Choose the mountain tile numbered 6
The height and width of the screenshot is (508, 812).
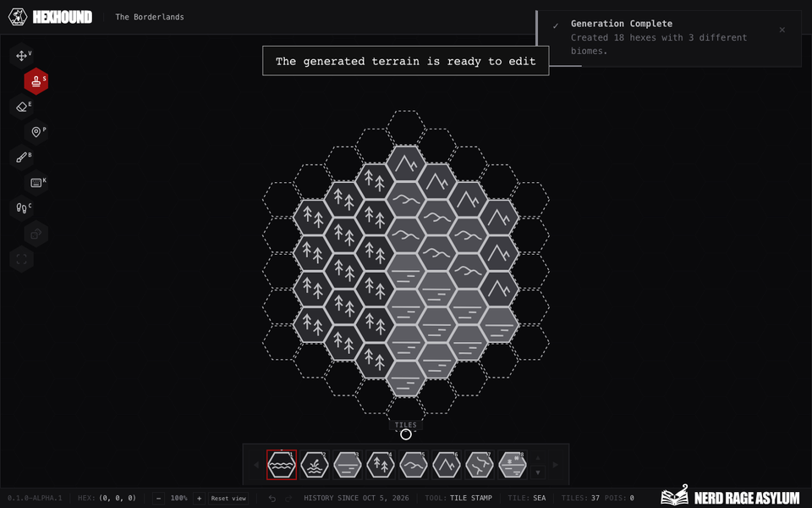click(x=447, y=465)
